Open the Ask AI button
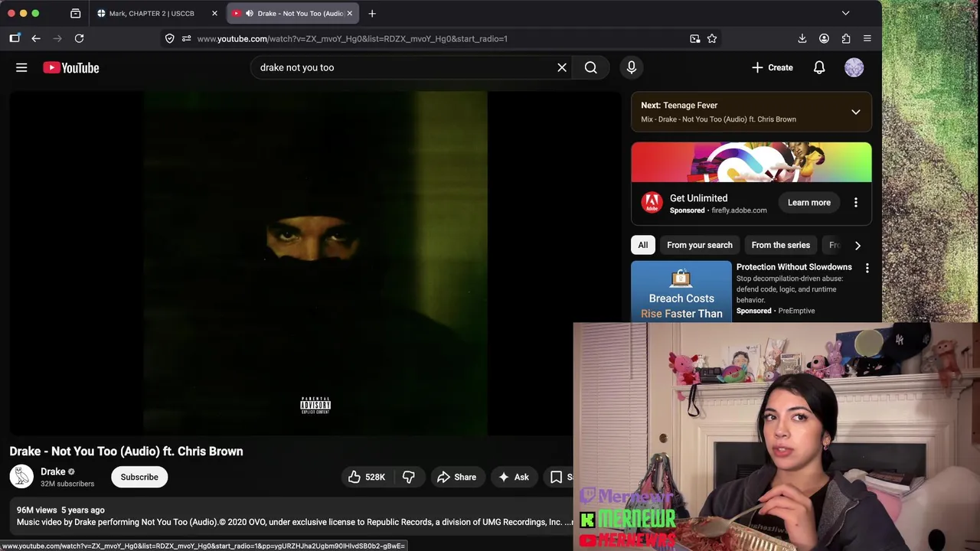980x551 pixels. (x=514, y=477)
